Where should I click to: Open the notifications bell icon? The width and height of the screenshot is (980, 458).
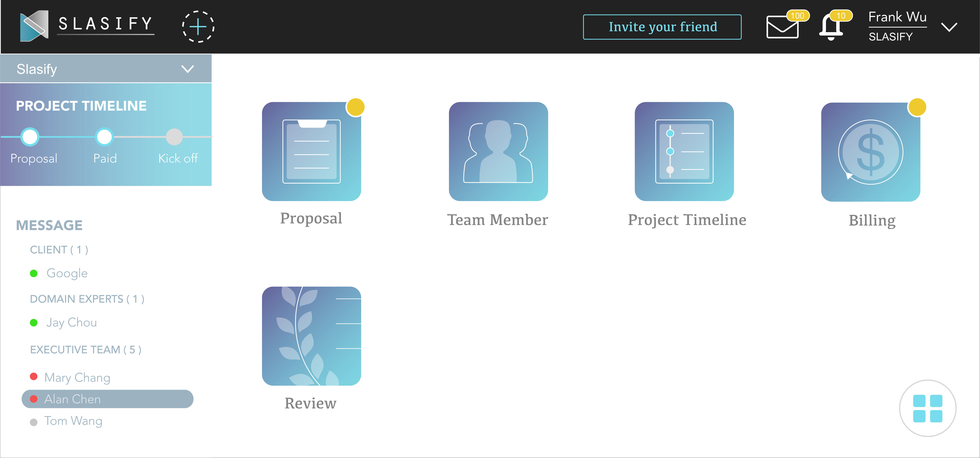831,27
